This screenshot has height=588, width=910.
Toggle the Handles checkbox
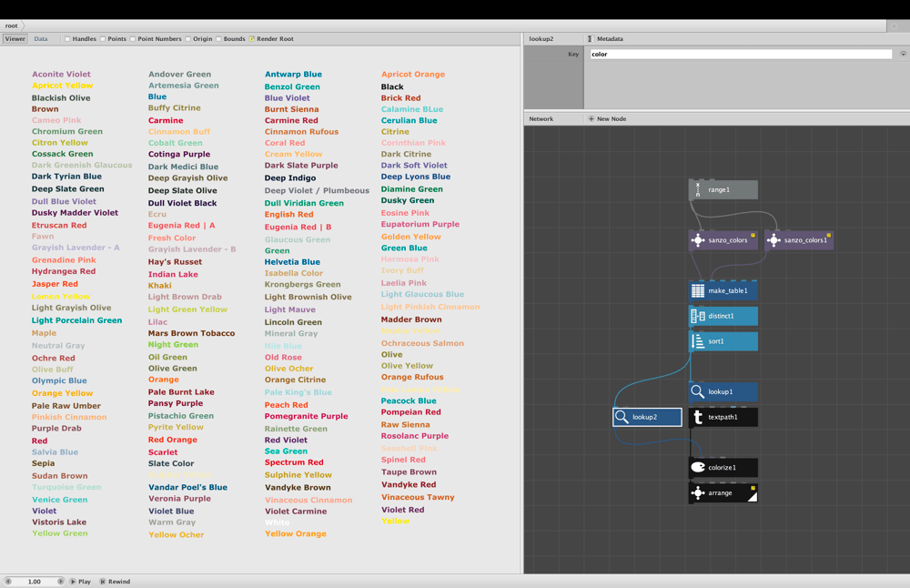click(67, 39)
